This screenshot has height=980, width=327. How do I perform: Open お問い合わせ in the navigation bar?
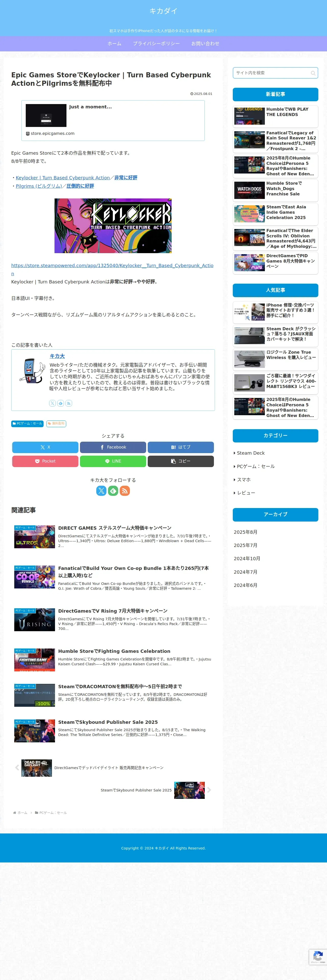pos(205,44)
